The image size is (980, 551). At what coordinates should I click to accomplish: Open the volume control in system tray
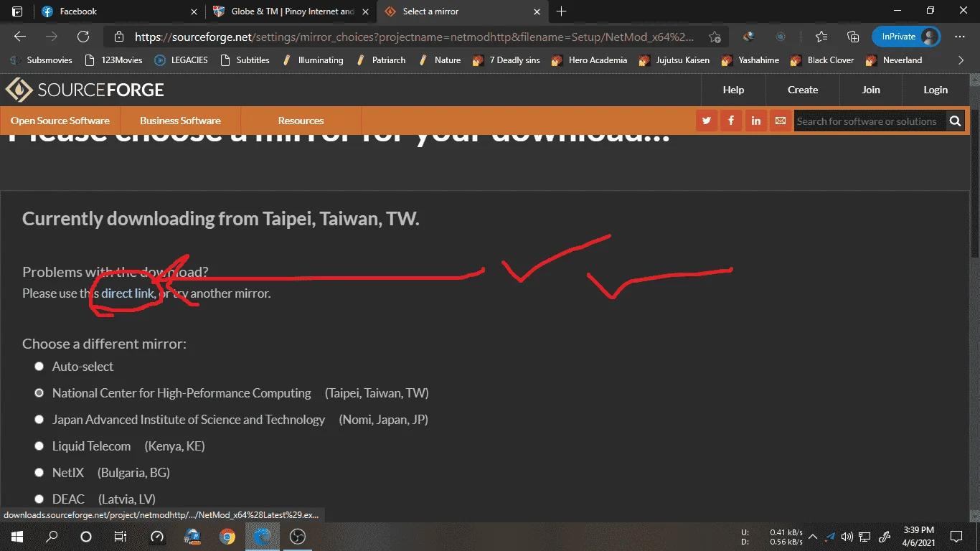point(847,537)
